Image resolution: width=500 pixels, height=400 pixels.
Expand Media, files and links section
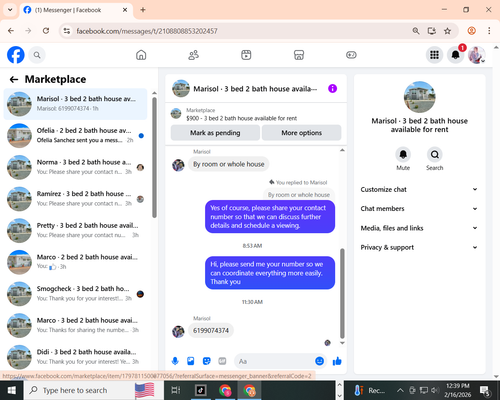419,228
